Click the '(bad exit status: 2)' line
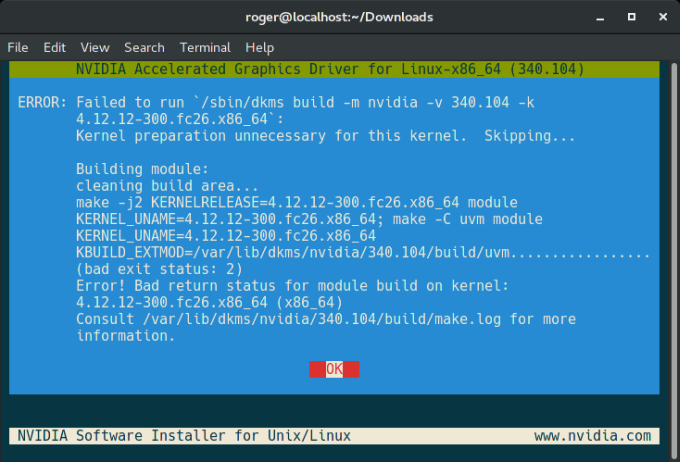This screenshot has height=462, width=680. click(x=159, y=269)
